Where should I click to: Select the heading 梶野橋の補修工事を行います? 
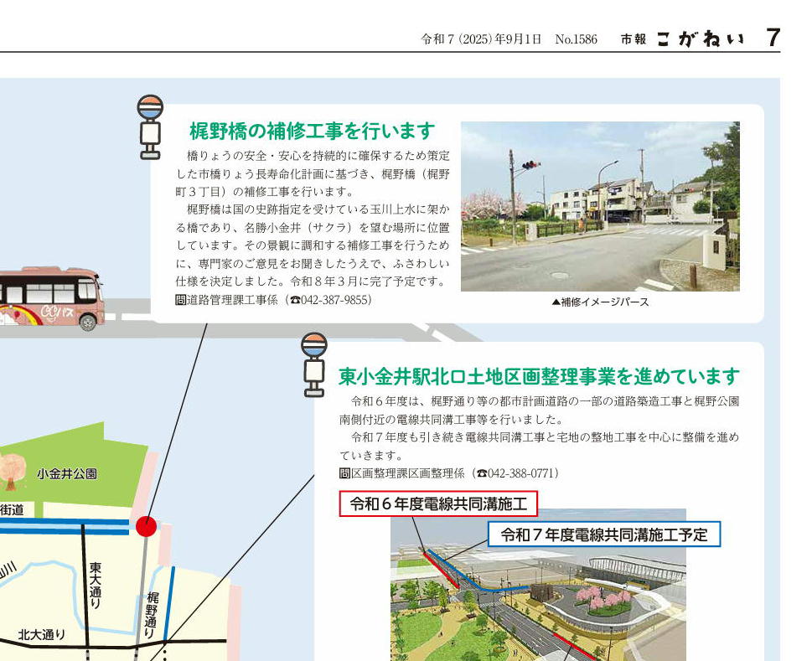click(312, 132)
